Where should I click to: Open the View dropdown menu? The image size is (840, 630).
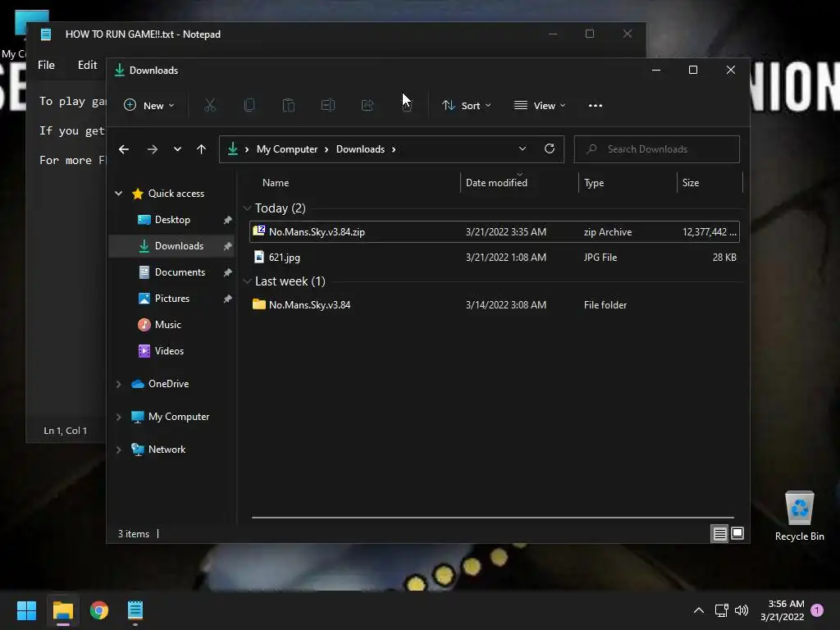(540, 105)
